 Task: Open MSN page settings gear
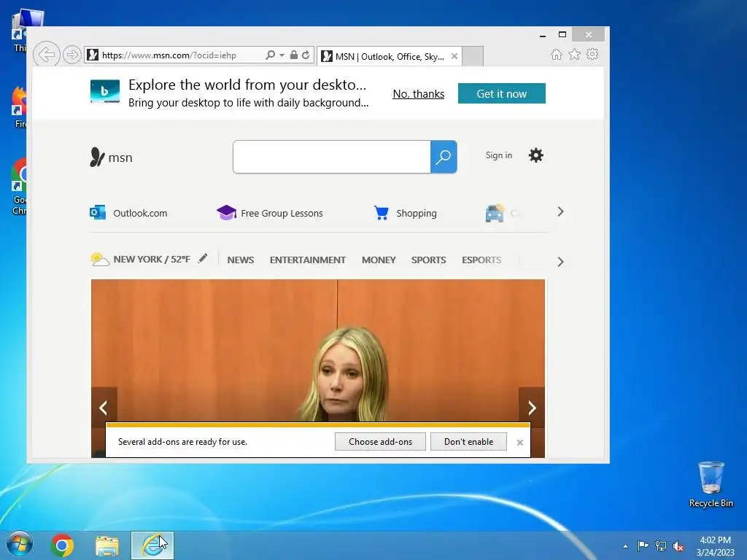(x=536, y=155)
